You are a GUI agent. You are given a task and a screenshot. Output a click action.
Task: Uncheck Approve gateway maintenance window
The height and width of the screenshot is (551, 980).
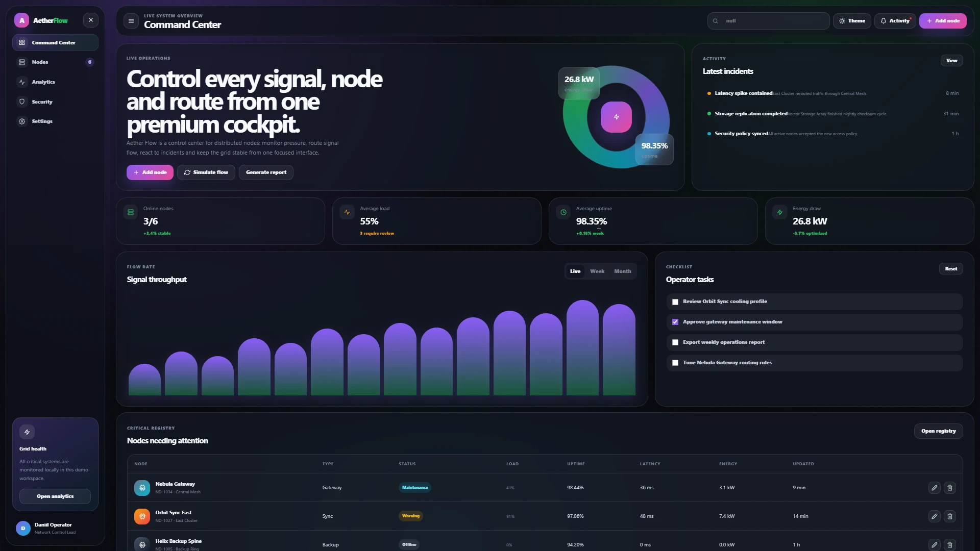(675, 322)
